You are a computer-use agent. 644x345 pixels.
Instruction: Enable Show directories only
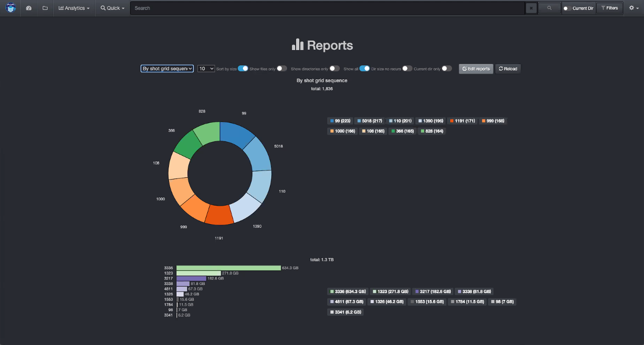[x=334, y=68]
